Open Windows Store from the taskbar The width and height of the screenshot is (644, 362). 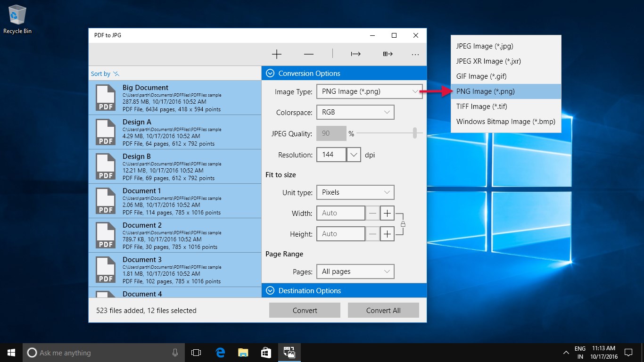[266, 353]
